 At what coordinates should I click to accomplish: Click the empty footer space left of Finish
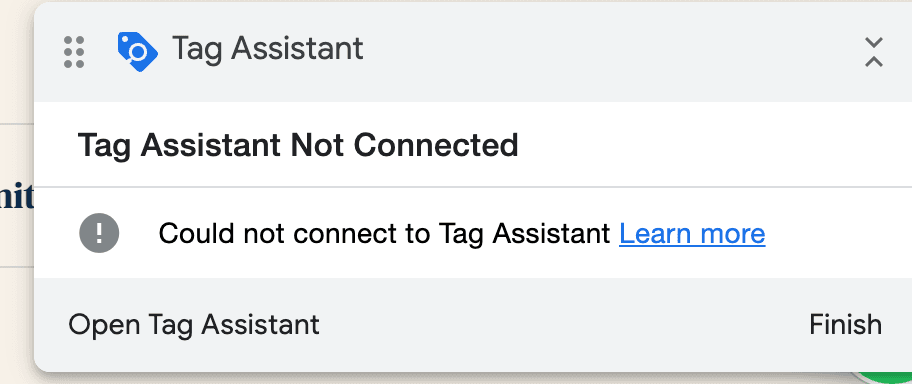click(x=564, y=325)
